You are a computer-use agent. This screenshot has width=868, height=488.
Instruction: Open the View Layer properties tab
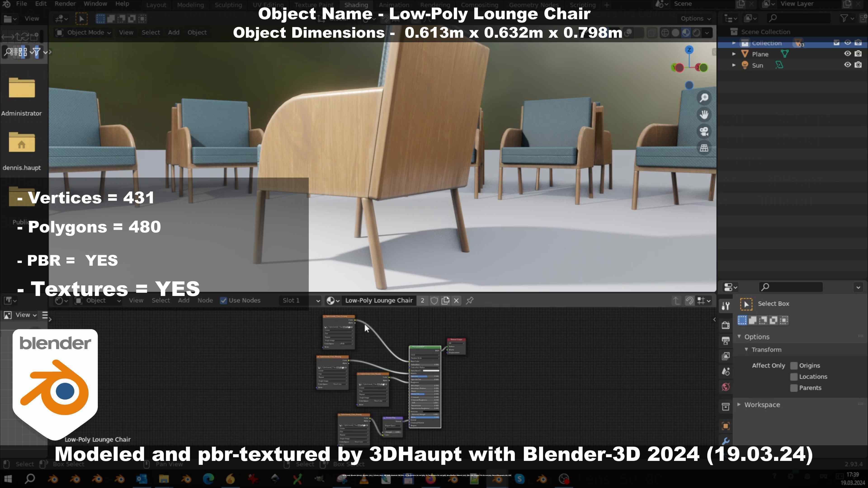726,356
